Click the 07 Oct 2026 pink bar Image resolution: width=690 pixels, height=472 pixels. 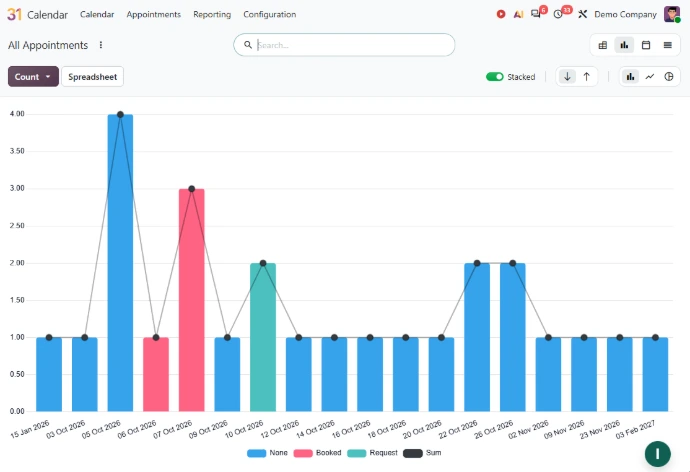click(191, 300)
